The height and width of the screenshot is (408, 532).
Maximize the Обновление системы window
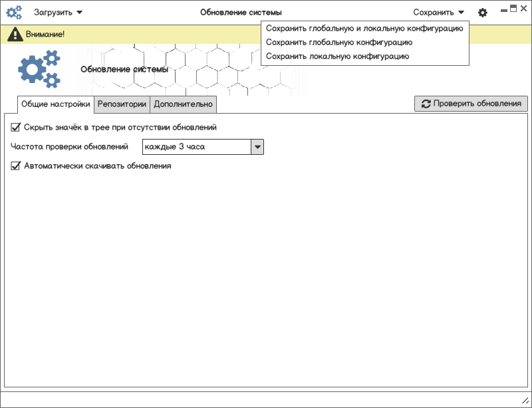click(513, 9)
